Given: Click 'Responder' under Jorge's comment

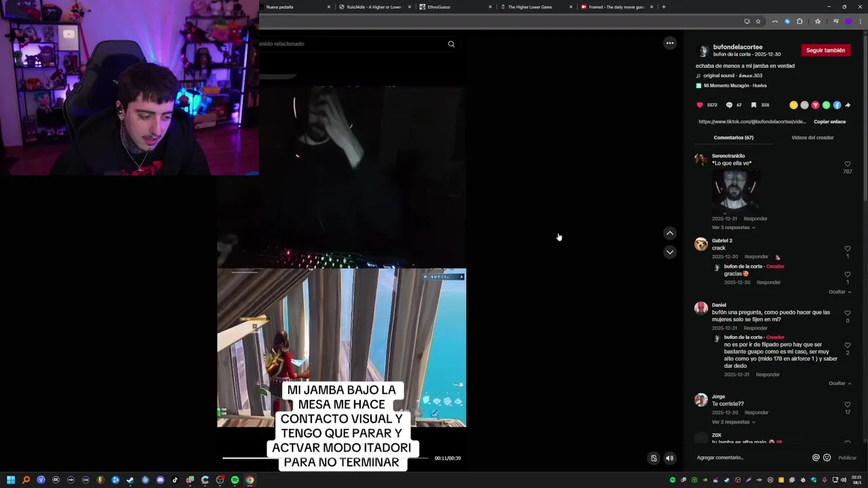Looking at the screenshot, I should [x=757, y=413].
